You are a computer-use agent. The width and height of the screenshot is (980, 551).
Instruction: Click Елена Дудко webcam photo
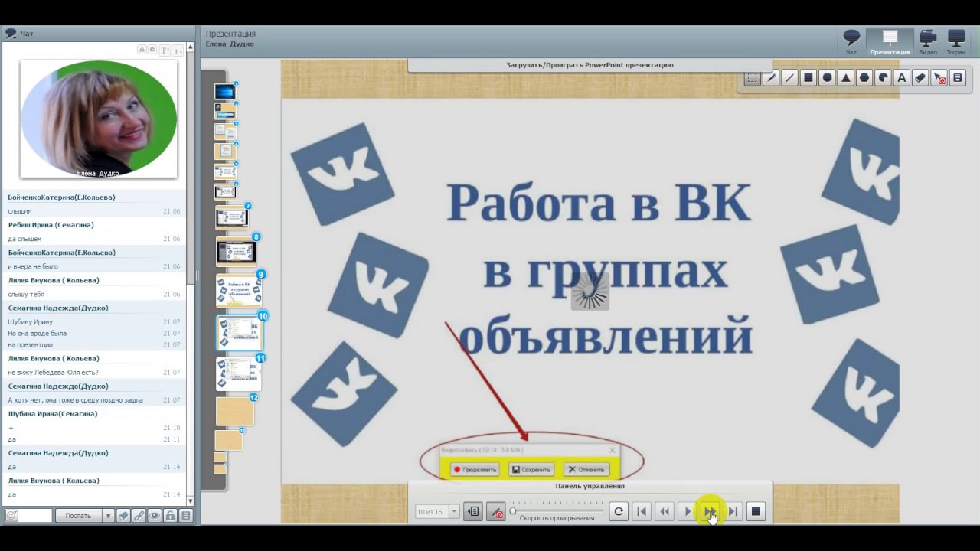click(98, 119)
